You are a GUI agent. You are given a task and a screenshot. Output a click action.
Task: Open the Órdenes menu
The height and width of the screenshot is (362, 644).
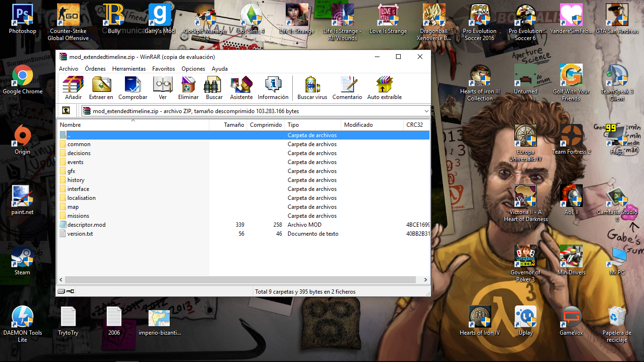click(95, 68)
